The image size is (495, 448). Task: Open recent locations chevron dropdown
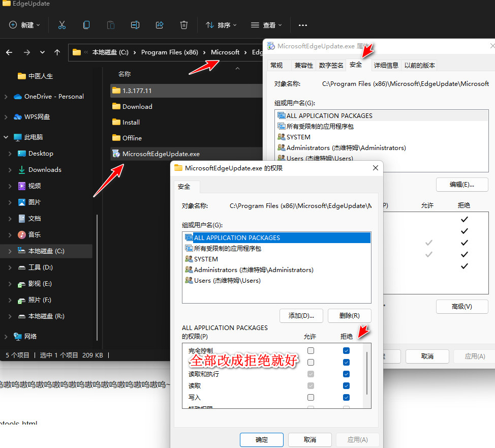42,52
